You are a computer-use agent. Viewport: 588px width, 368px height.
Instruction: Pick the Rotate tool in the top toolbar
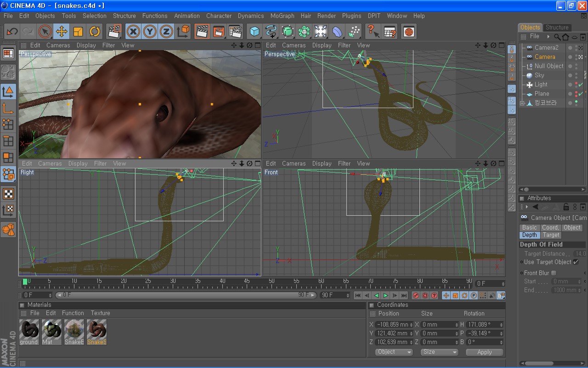click(95, 32)
